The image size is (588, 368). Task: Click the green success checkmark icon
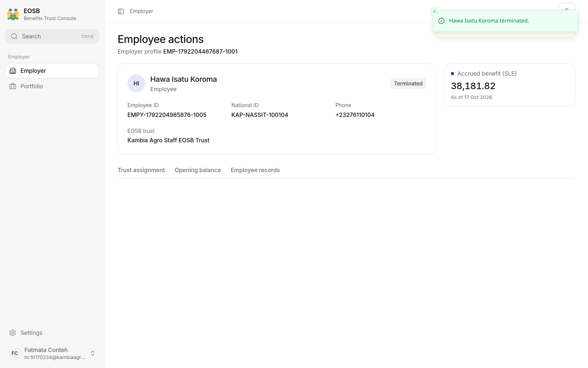click(x=441, y=21)
